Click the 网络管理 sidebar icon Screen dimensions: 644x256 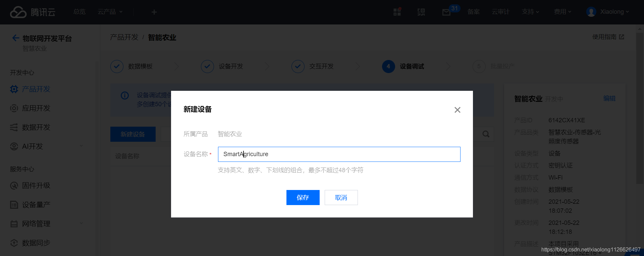click(x=14, y=224)
